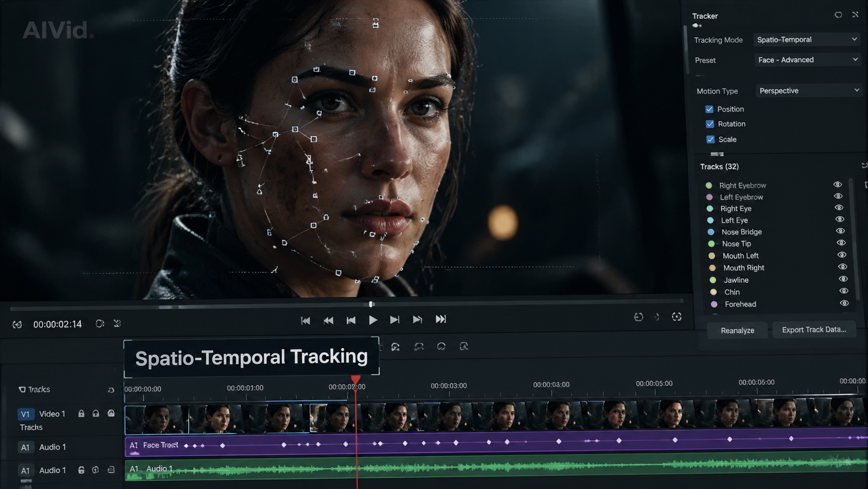Toggle visibility of Jawline track
This screenshot has height=489, width=868.
pos(843,279)
